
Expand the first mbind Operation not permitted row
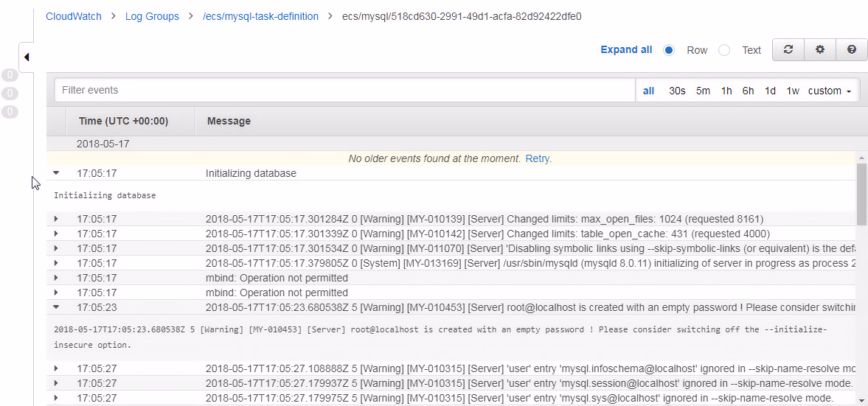coord(56,278)
